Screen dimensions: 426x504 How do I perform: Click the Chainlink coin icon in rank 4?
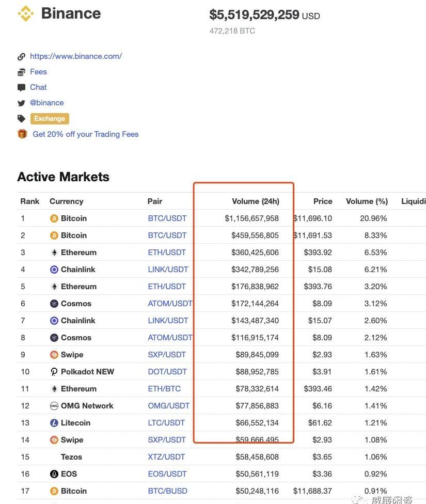click(x=54, y=270)
